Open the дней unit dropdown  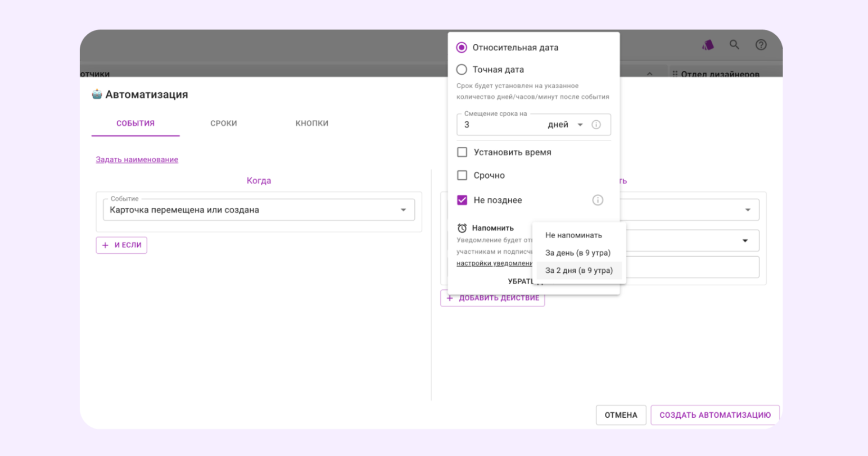click(565, 125)
